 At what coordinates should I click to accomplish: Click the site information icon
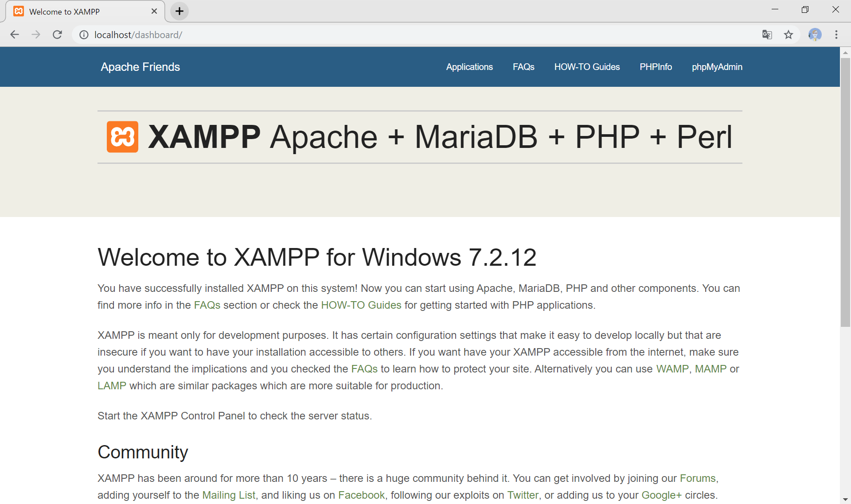pos(84,35)
